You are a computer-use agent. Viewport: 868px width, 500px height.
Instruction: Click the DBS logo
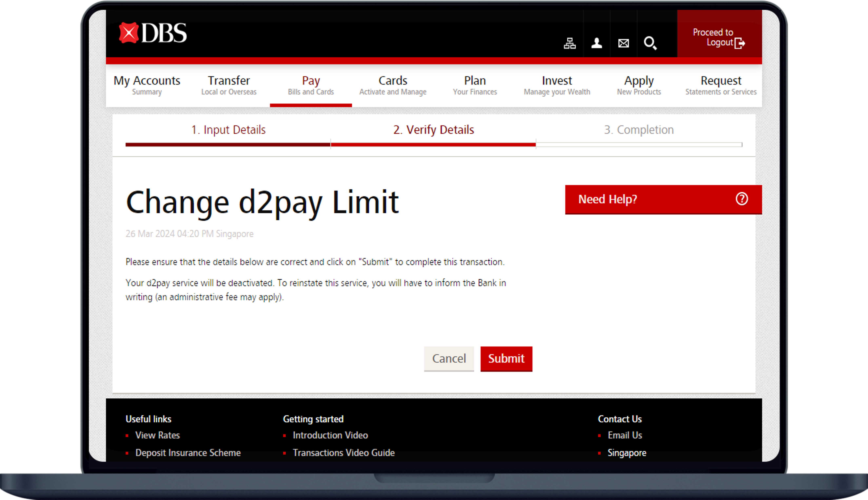(153, 33)
